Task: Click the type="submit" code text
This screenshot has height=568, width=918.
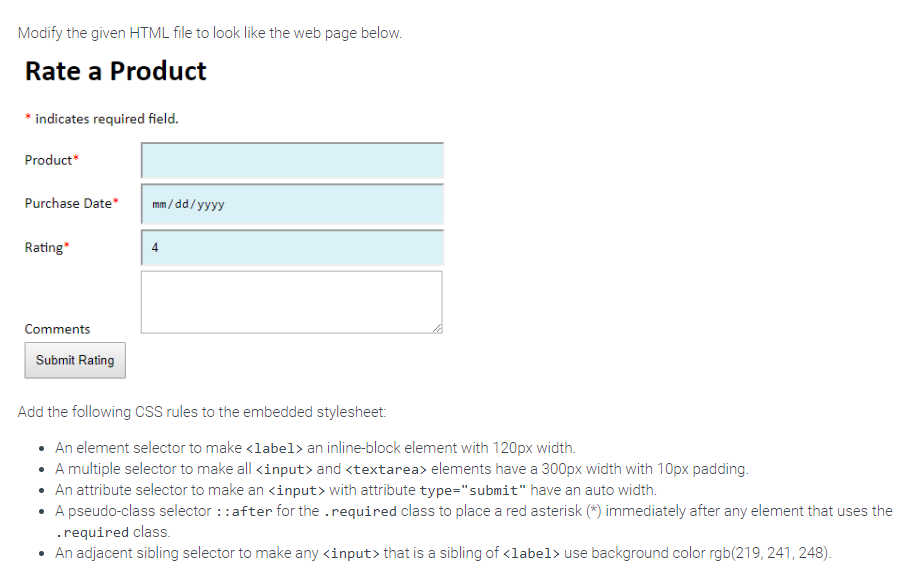Action: pyautogui.click(x=472, y=491)
